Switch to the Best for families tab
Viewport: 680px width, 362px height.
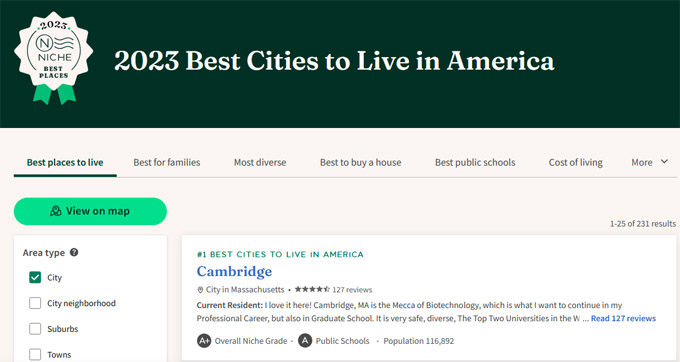tap(167, 162)
